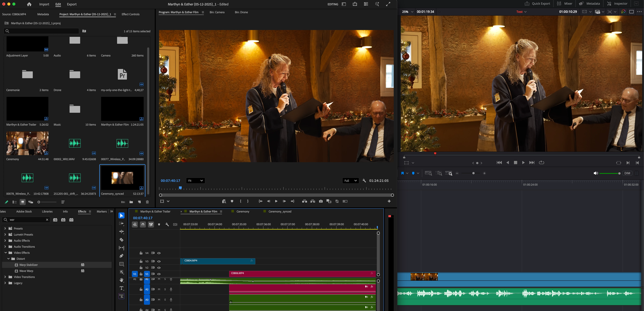Switch to the Export tab

pyautogui.click(x=72, y=4)
